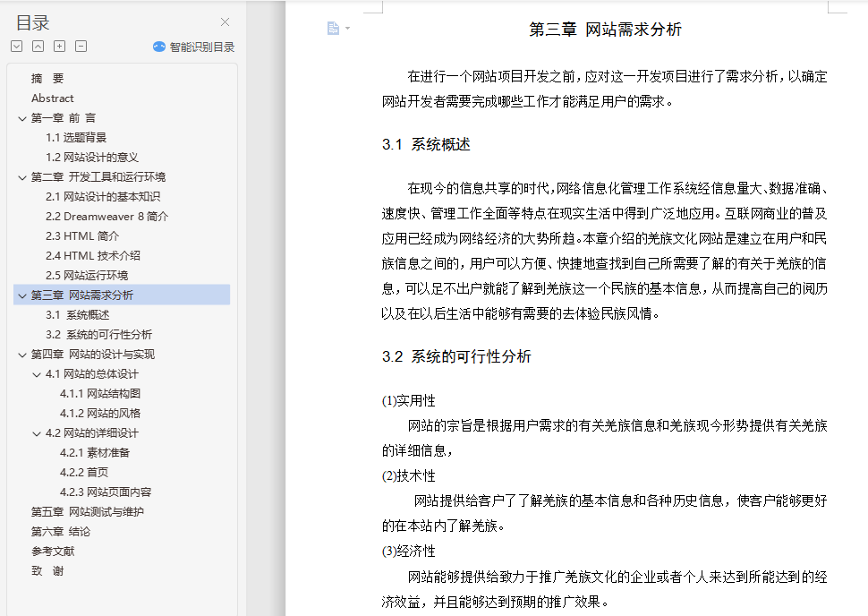Click the expand-all outline levels icon
868x616 pixels.
[17, 47]
